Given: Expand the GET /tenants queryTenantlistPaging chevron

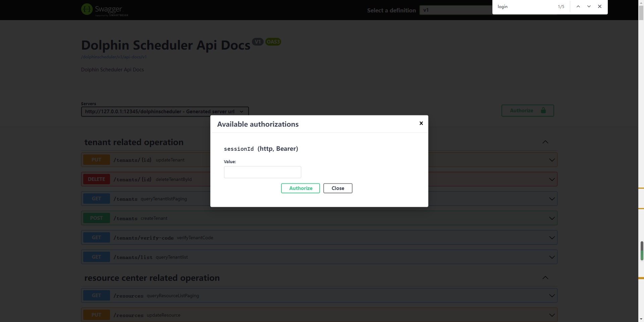Looking at the screenshot, I should (552, 199).
